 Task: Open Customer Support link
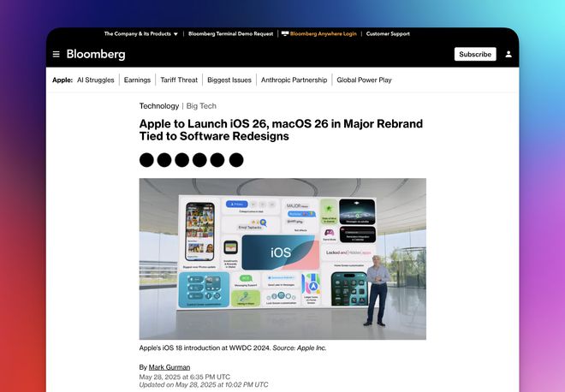[388, 34]
